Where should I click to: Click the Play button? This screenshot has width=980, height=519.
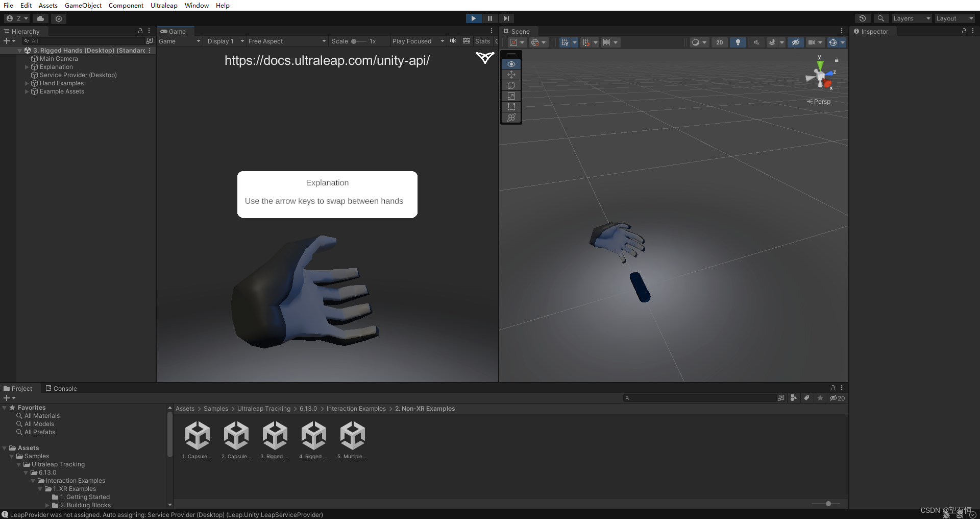click(x=473, y=18)
